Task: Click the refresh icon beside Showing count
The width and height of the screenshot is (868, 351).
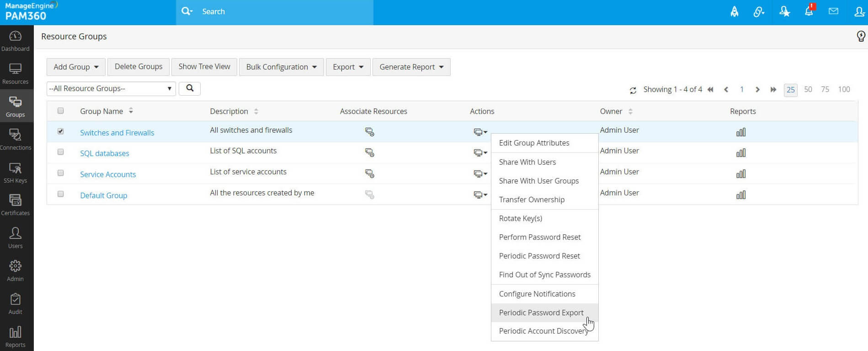Action: coord(633,90)
